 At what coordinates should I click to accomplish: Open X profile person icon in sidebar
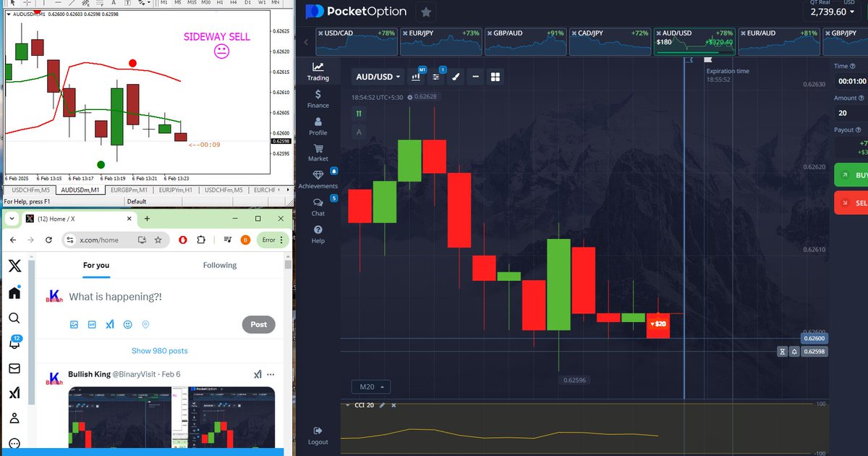pos(14,418)
